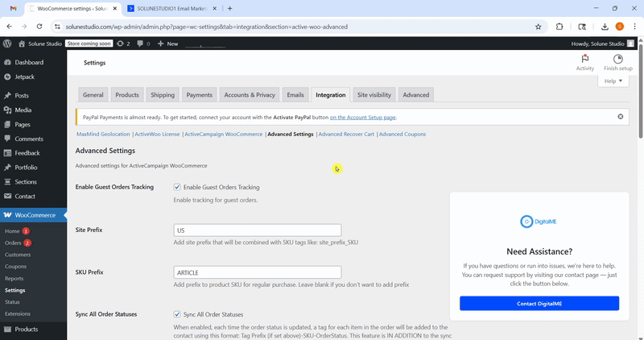The width and height of the screenshot is (644, 340).
Task: Toggle Enable Guest Orders Tracking checkbox
Action: pyautogui.click(x=177, y=187)
